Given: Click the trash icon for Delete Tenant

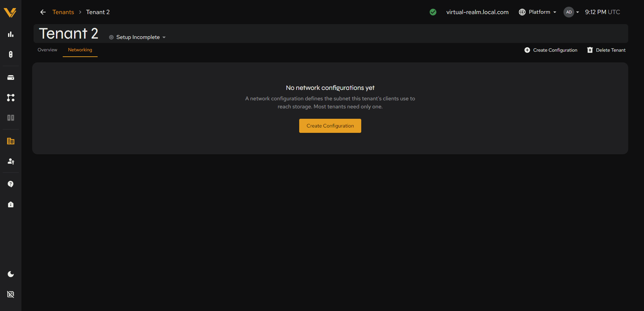Looking at the screenshot, I should click(590, 50).
